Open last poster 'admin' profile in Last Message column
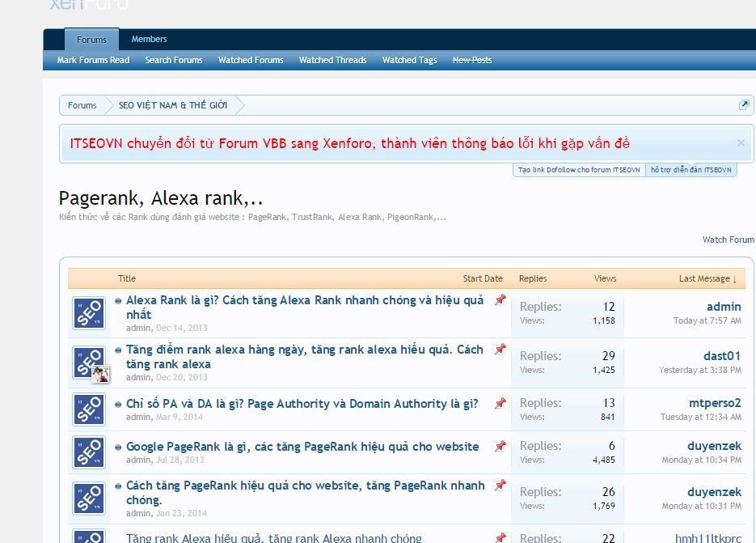The width and height of the screenshot is (756, 543). [724, 307]
